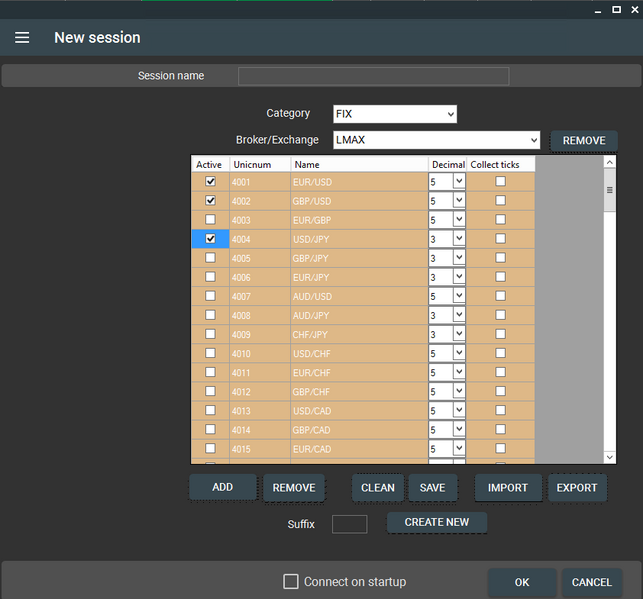The height and width of the screenshot is (599, 643).
Task: Toggle Connect on startup checkbox
Action: coord(291,582)
